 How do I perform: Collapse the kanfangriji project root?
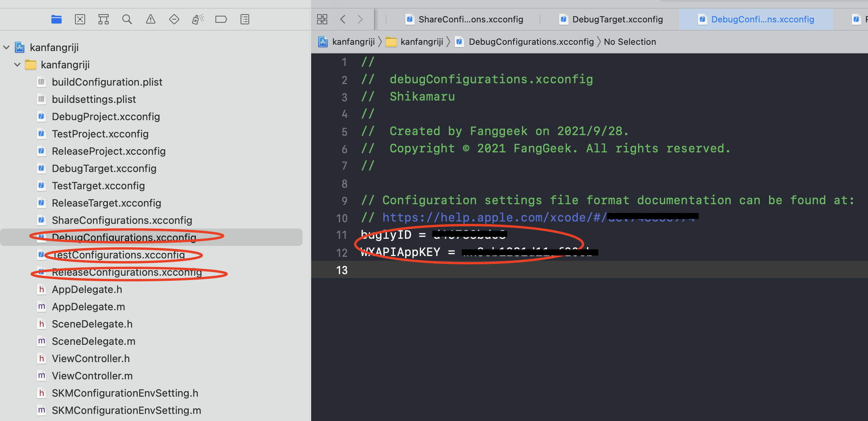click(6, 48)
